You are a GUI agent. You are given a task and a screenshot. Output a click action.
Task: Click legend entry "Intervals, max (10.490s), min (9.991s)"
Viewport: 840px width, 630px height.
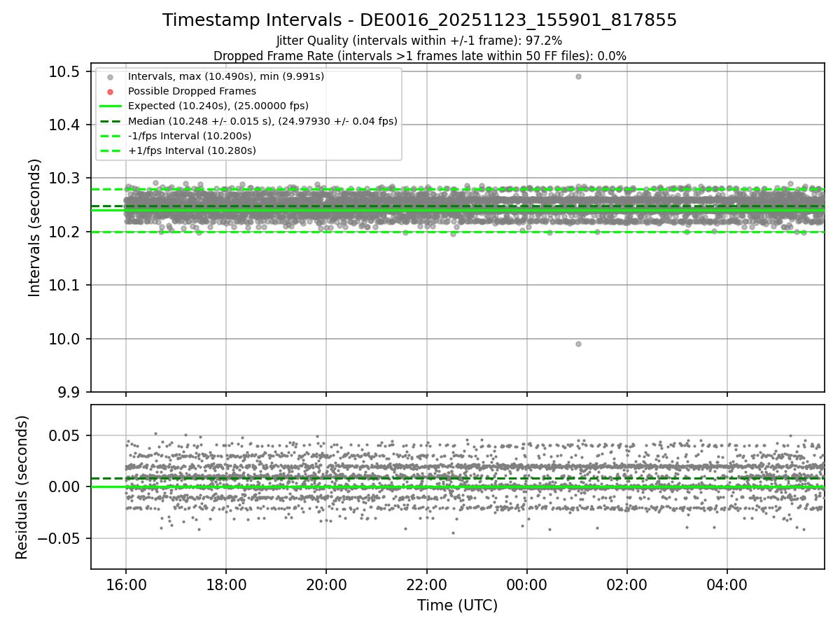[x=226, y=76]
